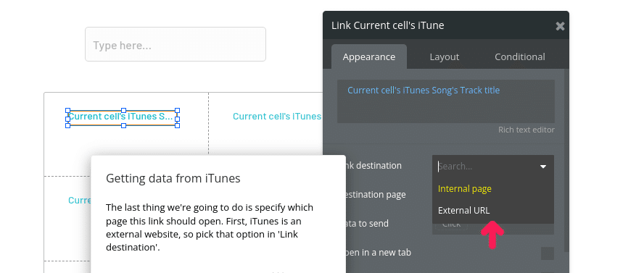The width and height of the screenshot is (644, 273).
Task: Switch to the Layout tab
Action: click(445, 57)
